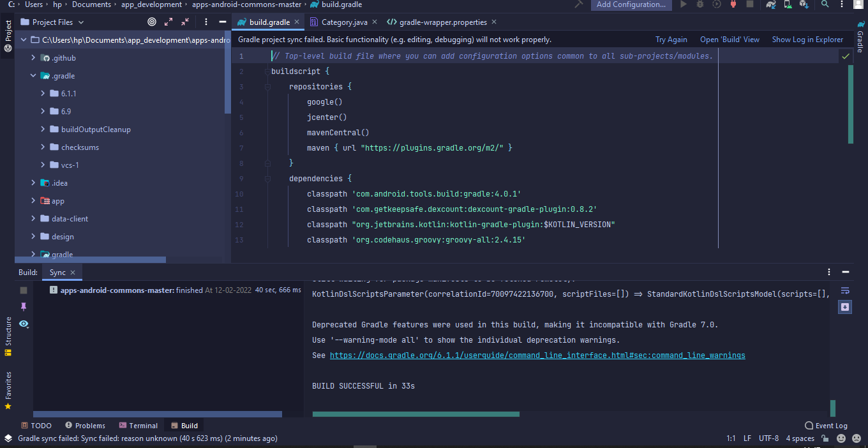868x448 pixels.
Task: Sync project with Gradle files
Action: point(770,5)
